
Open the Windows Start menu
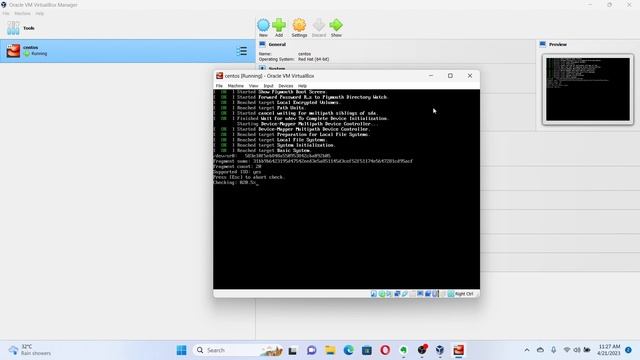[x=182, y=350]
